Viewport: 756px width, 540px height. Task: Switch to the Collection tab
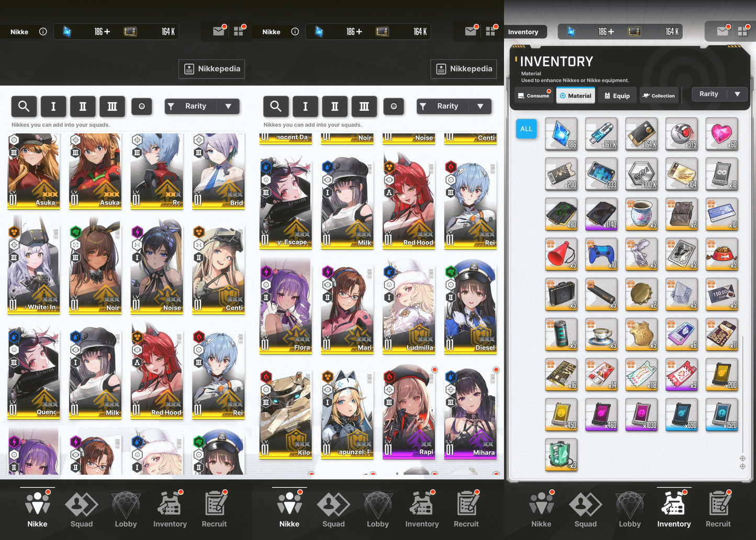659,96
